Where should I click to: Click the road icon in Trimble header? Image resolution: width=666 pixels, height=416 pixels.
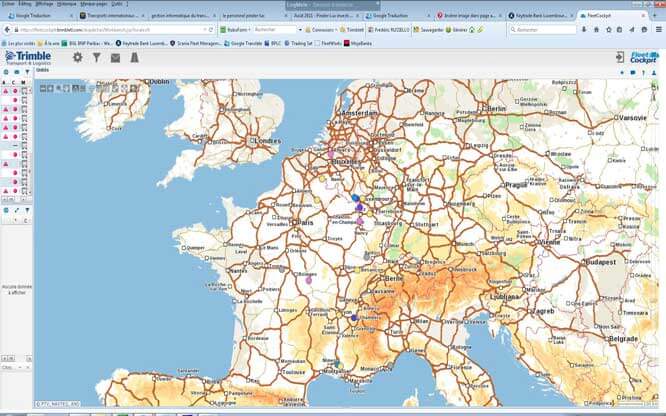coord(134,57)
